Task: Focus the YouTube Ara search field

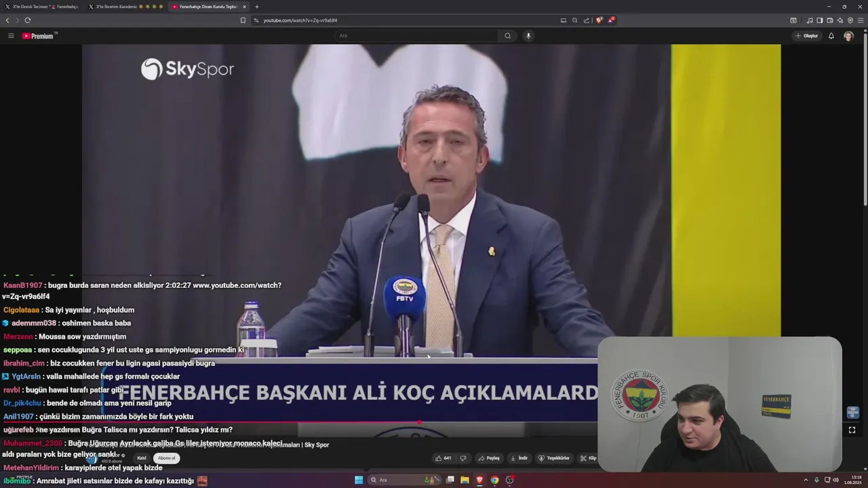Action: coord(417,36)
